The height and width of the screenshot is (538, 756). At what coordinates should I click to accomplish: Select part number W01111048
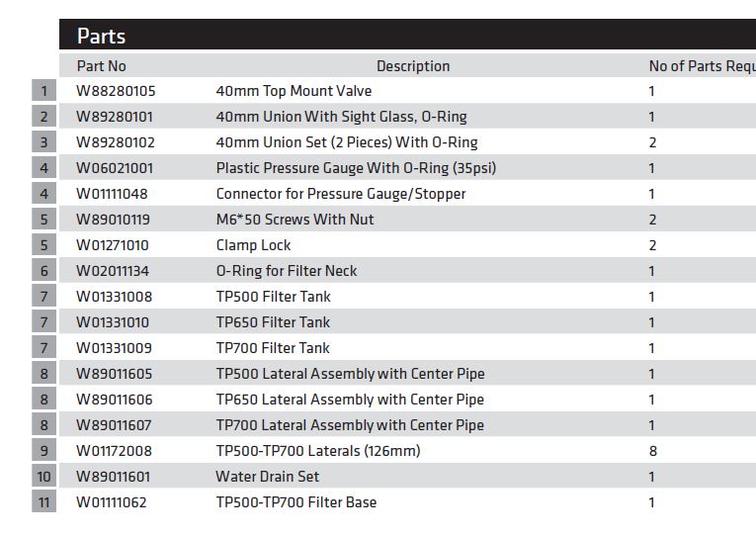pos(112,194)
